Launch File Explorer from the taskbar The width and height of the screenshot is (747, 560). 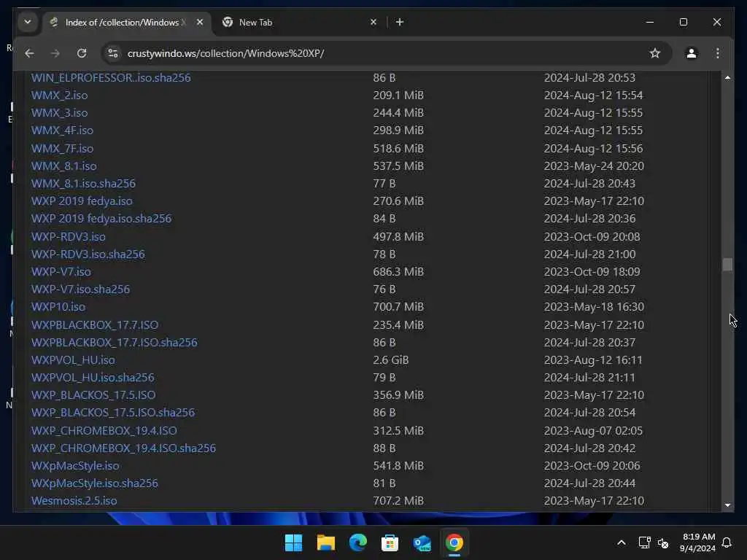(326, 542)
